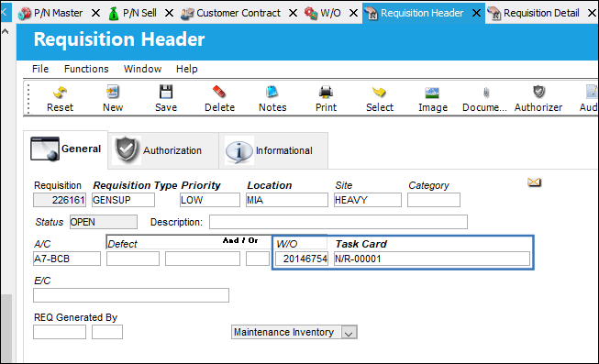The height and width of the screenshot is (364, 599).
Task: Click the Authorizer shield icon
Action: pyautogui.click(x=538, y=92)
